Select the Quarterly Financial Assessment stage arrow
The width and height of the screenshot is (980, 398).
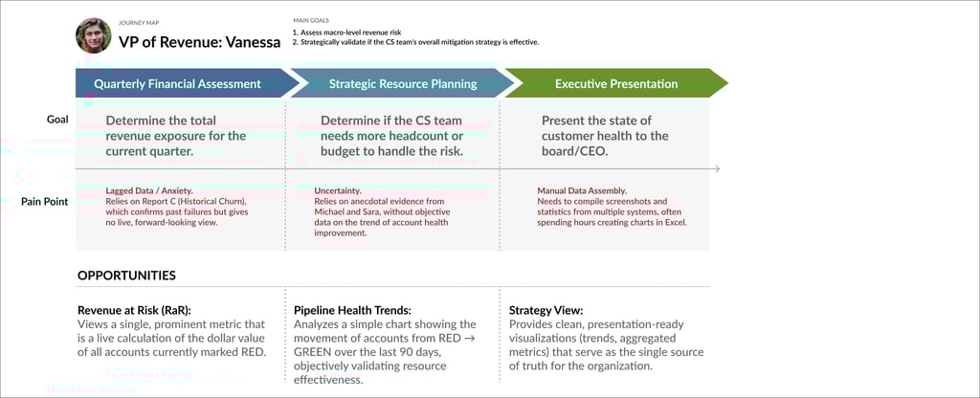pyautogui.click(x=178, y=83)
